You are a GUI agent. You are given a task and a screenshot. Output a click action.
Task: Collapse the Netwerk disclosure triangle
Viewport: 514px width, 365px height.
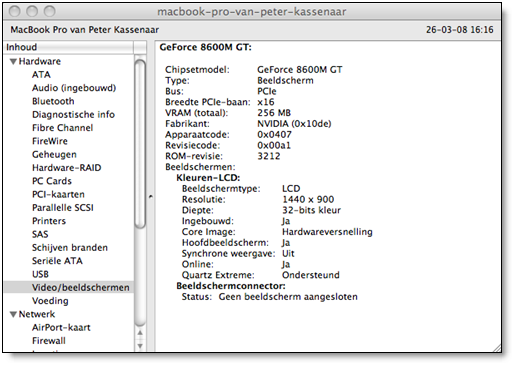point(13,314)
